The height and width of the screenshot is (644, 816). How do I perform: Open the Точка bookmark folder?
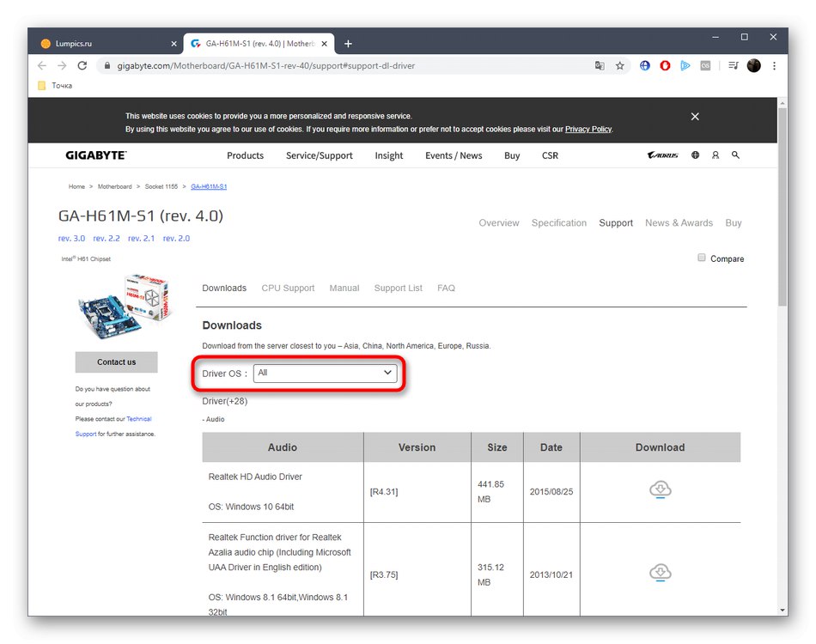tap(56, 85)
